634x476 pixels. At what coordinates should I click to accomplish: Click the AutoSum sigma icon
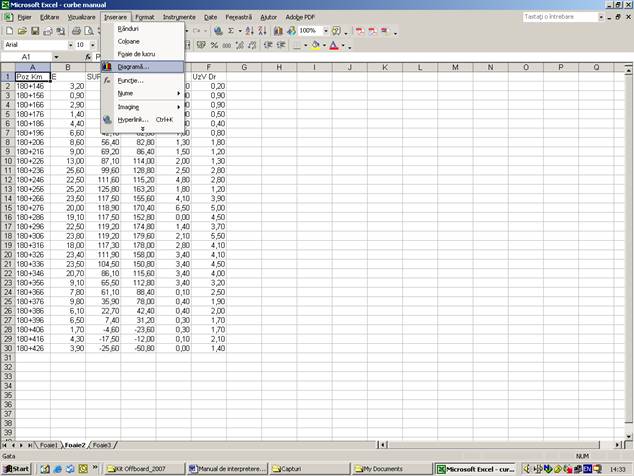coord(232,31)
